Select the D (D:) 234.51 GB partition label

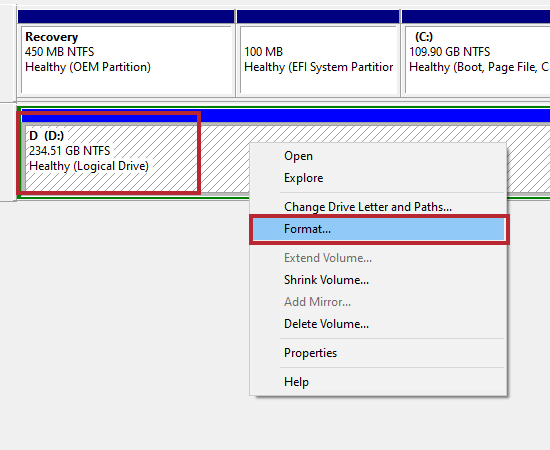coord(89,151)
